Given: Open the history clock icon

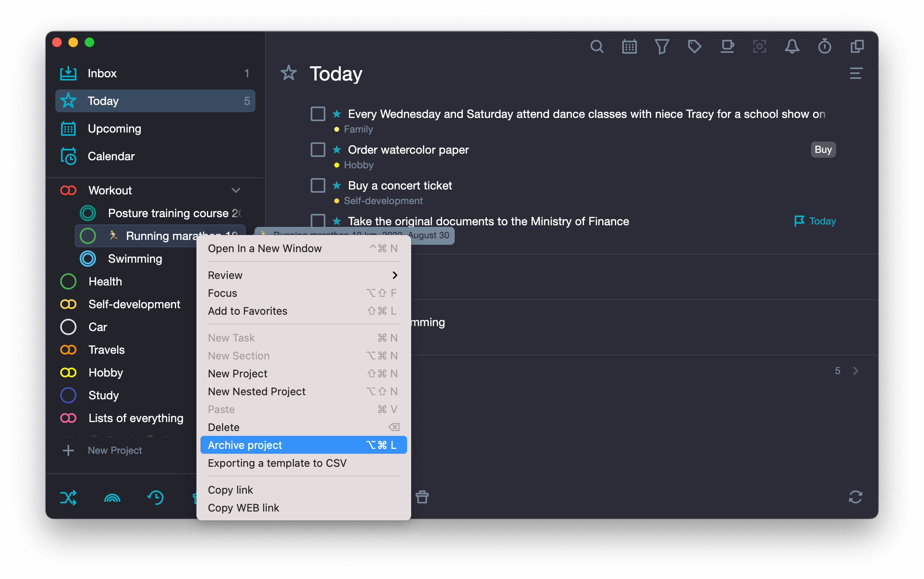Looking at the screenshot, I should 156,497.
